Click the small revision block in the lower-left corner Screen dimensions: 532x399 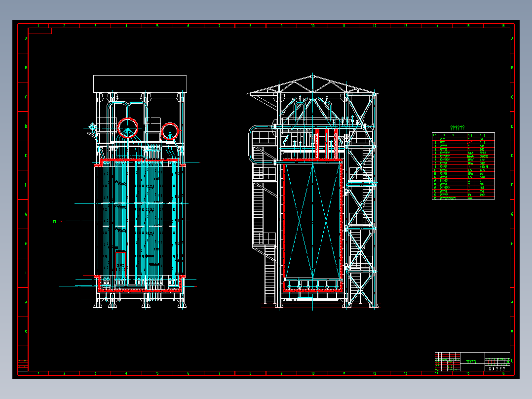click(23, 365)
